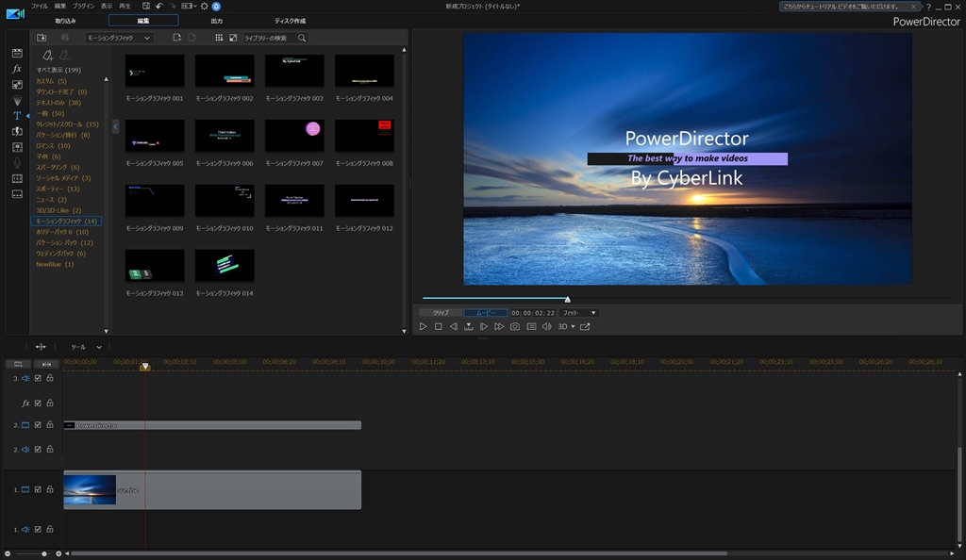Select the ムービー preview mode button
Viewport: 966px width, 560px height.
486,313
